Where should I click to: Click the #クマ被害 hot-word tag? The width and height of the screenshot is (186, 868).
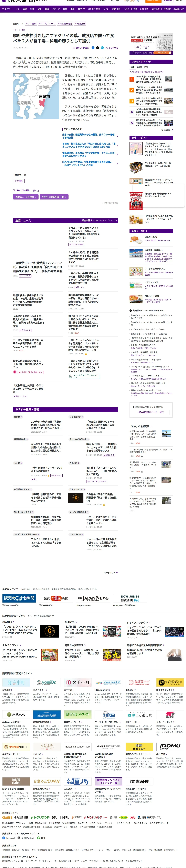pyautogui.click(x=31, y=24)
